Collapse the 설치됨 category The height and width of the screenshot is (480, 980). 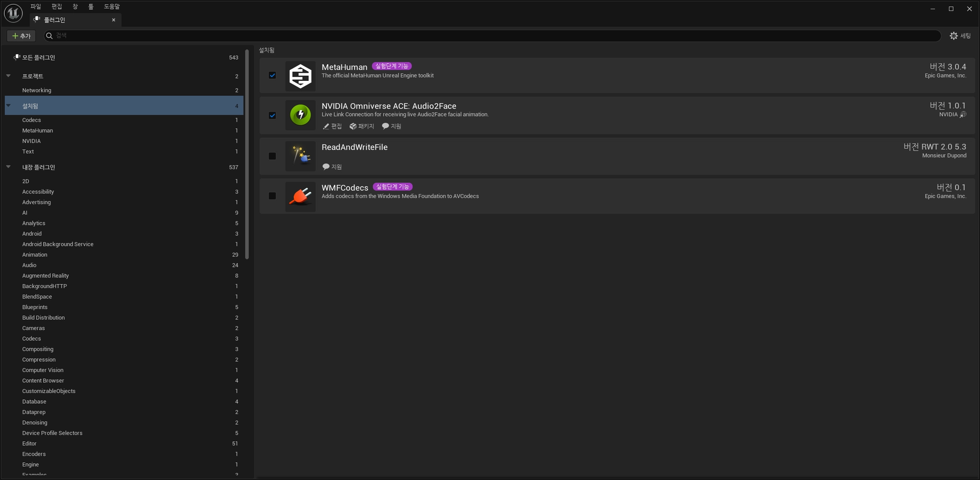click(x=8, y=105)
